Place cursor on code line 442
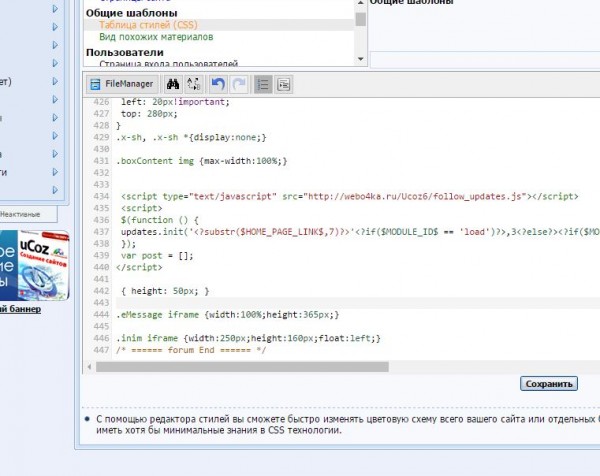 (x=166, y=290)
